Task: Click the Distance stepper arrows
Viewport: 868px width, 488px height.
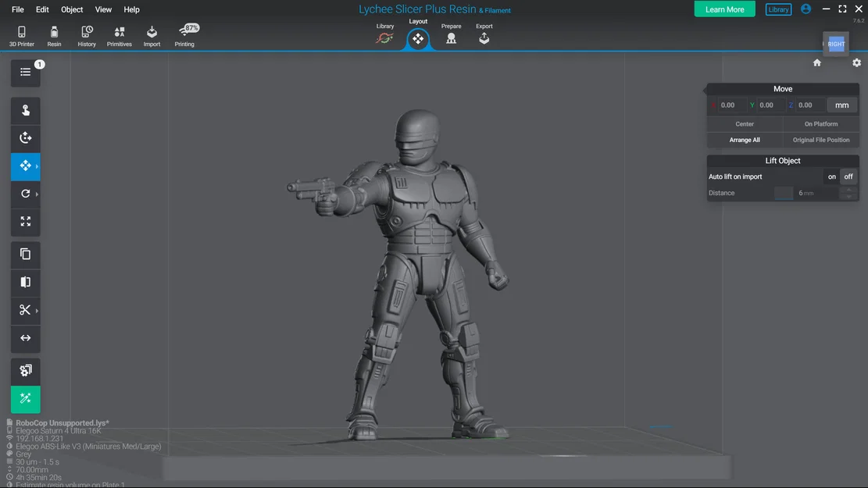Action: coord(848,193)
